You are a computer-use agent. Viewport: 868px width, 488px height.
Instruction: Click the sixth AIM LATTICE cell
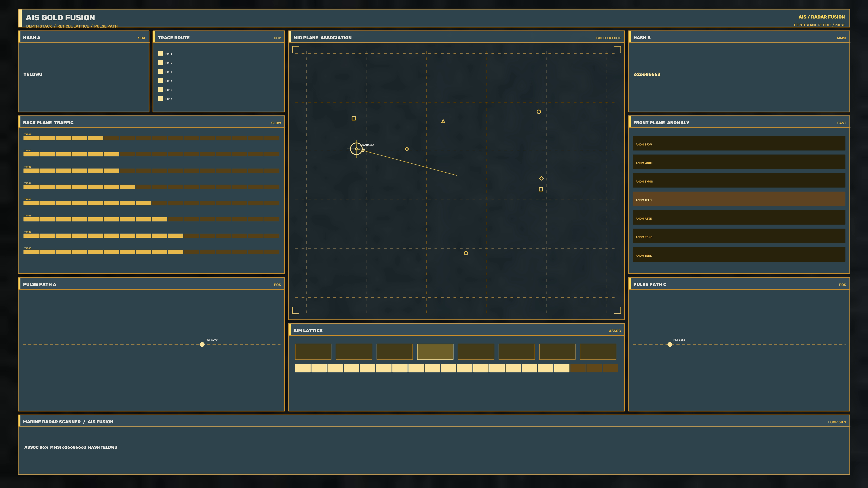click(517, 352)
